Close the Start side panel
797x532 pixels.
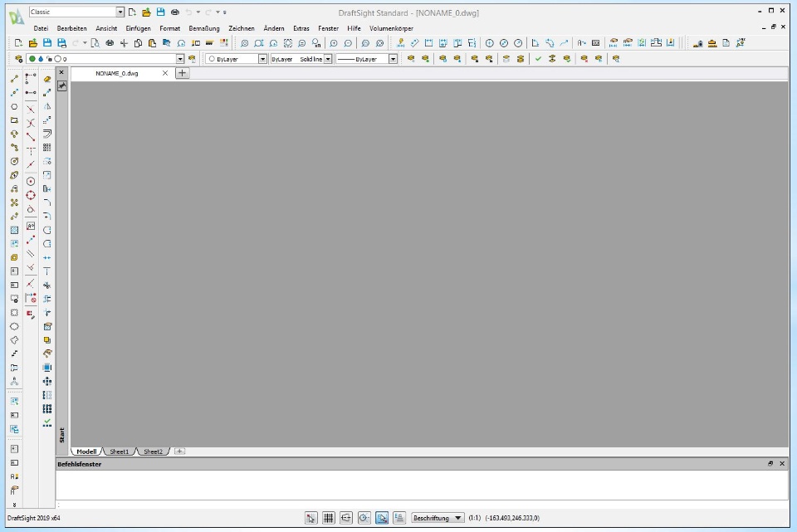(61, 73)
